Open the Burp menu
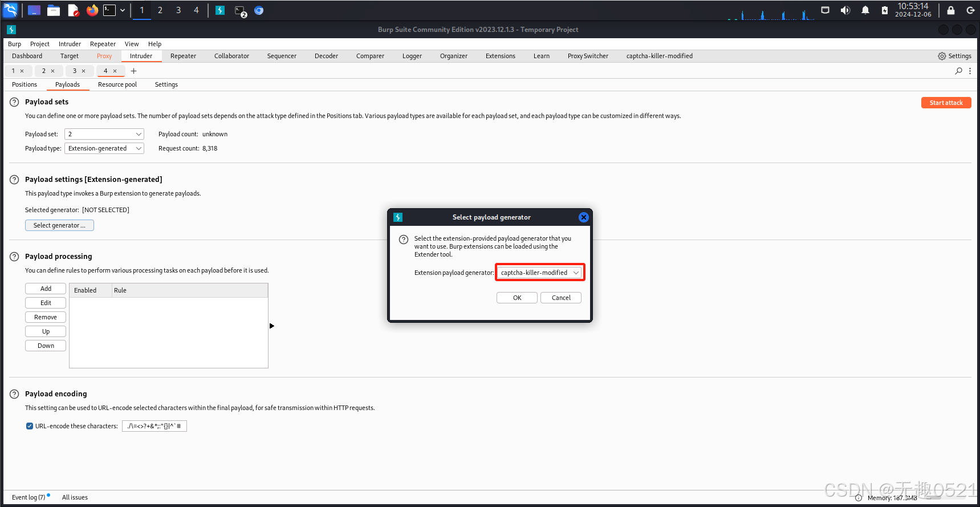Screen dimensions: 980x507 14,44
